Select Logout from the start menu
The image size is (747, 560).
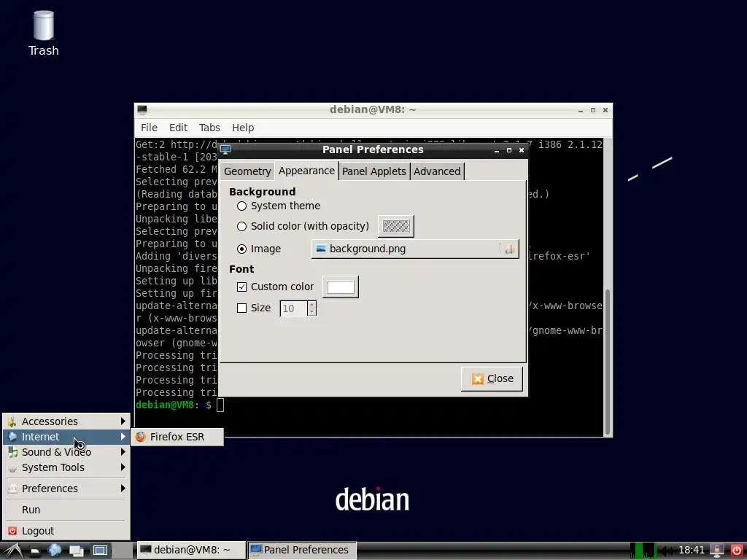[x=66, y=531]
